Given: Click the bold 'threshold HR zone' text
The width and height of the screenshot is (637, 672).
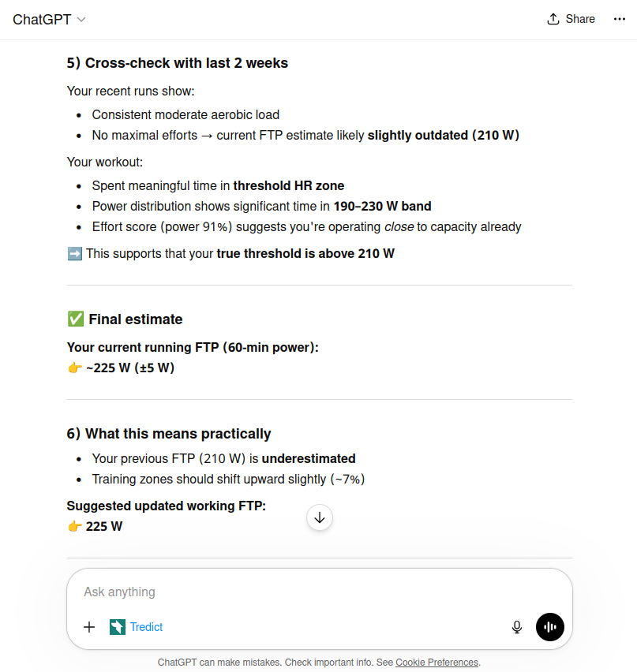Looking at the screenshot, I should click(289, 186).
